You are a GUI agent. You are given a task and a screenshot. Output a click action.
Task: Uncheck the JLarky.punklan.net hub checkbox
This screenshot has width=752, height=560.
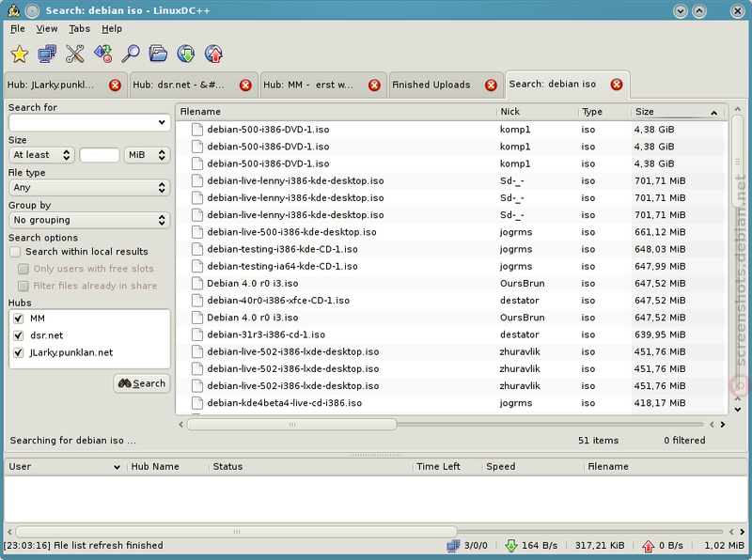[x=19, y=353]
